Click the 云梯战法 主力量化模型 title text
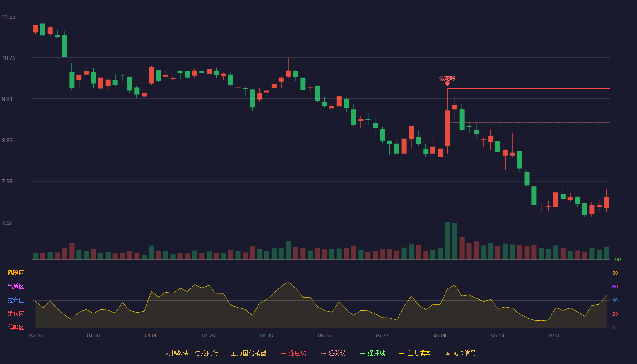 point(215,353)
